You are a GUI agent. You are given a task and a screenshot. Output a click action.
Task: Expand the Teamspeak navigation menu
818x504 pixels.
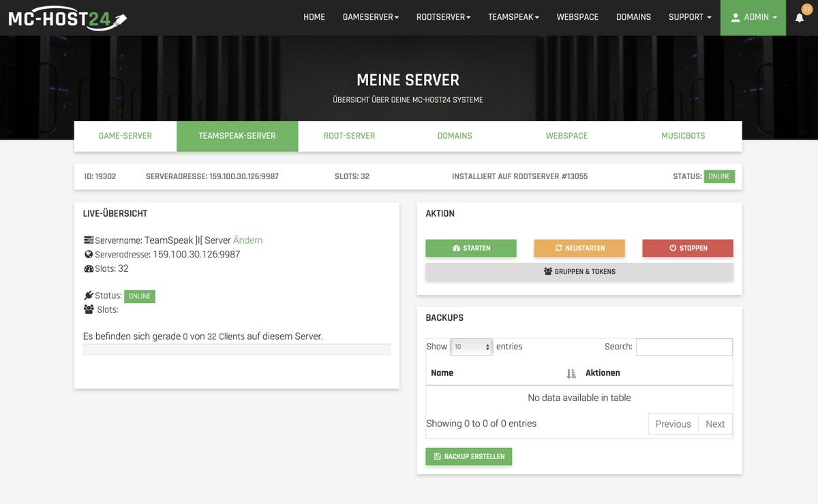pos(513,17)
